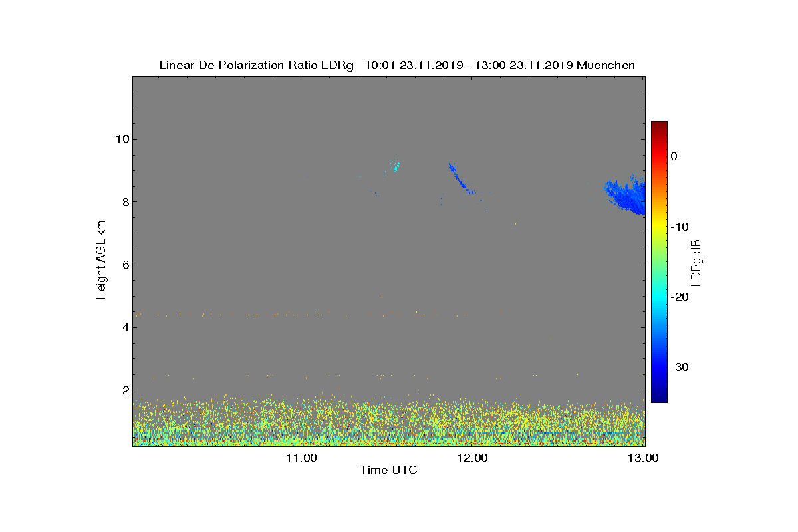The image size is (798, 532).
Task: Click the 11:00 time axis tick label
Action: [301, 458]
